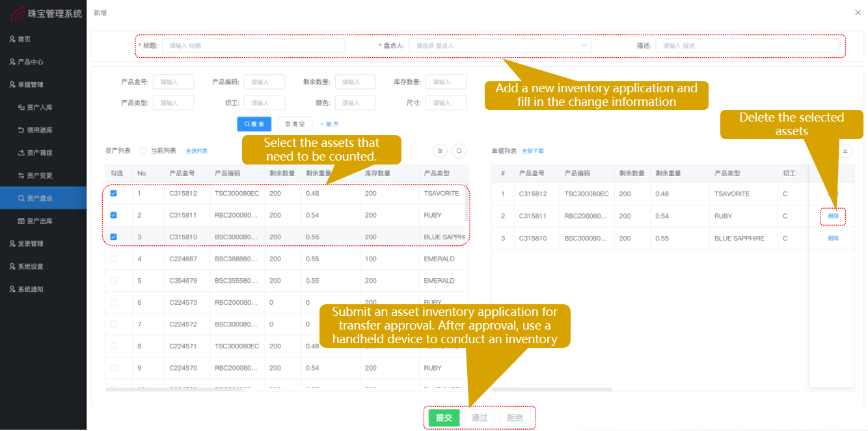Click the 系统设置 icon in sidebar
Viewport: 868px width, 431px height.
(12, 267)
